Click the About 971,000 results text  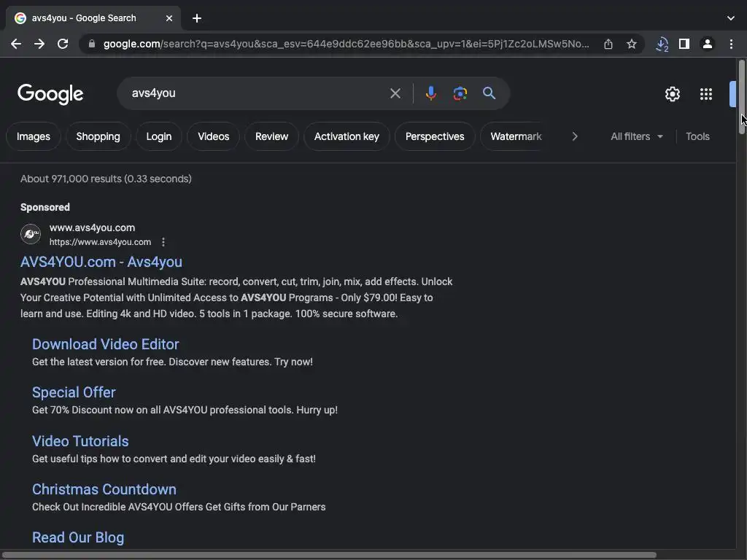click(x=106, y=179)
